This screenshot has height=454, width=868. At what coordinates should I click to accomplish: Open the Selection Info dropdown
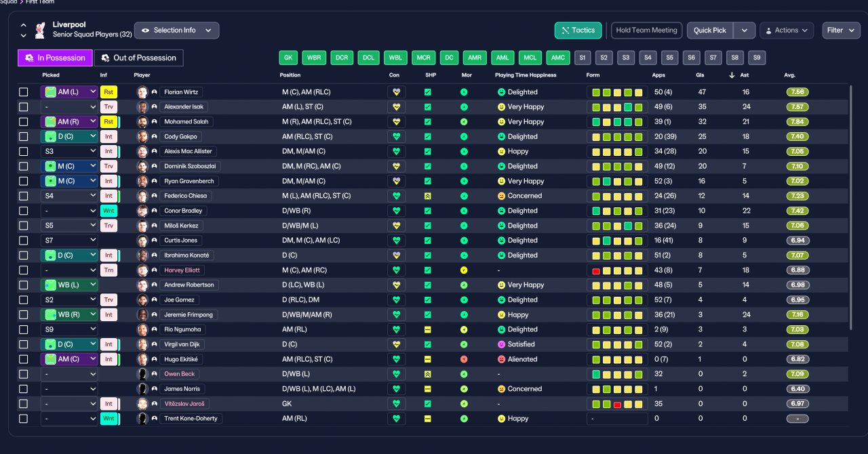coord(177,30)
